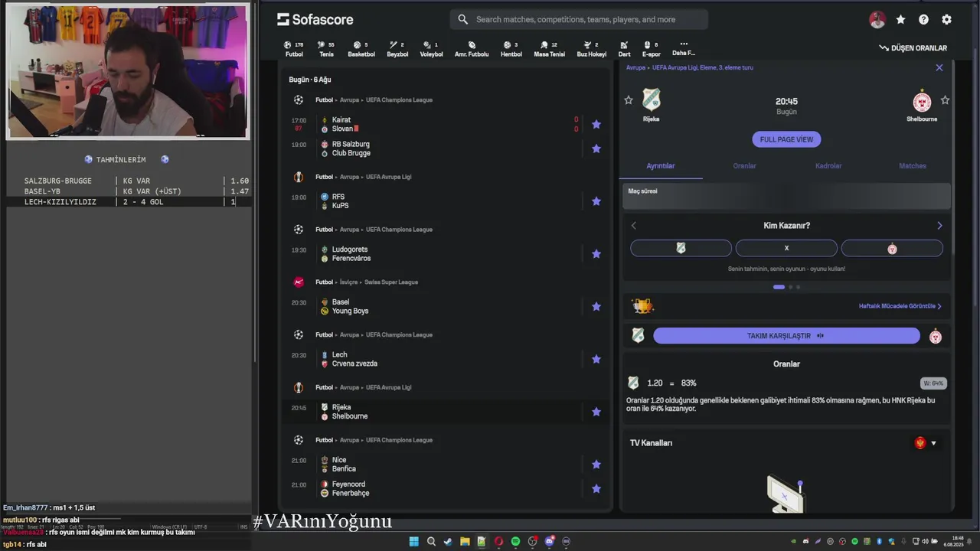The image size is (980, 551).
Task: Click the Swiss Super League header
Action: (391, 282)
